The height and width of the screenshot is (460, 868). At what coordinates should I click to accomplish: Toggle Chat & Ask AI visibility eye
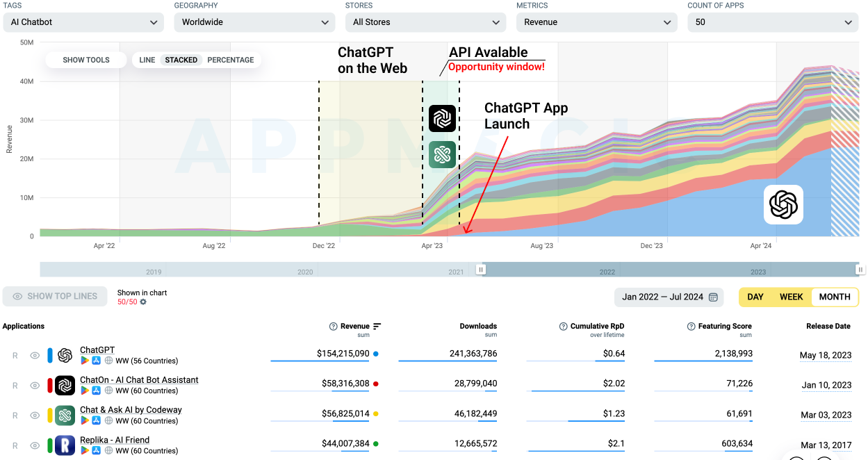[35, 416]
